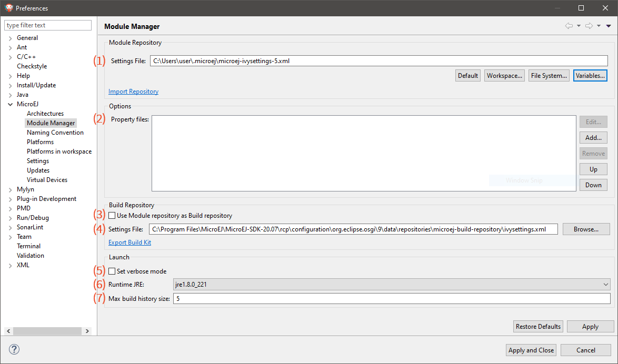This screenshot has height=364, width=618.
Task: Enable Set verbose mode
Action: click(112, 271)
